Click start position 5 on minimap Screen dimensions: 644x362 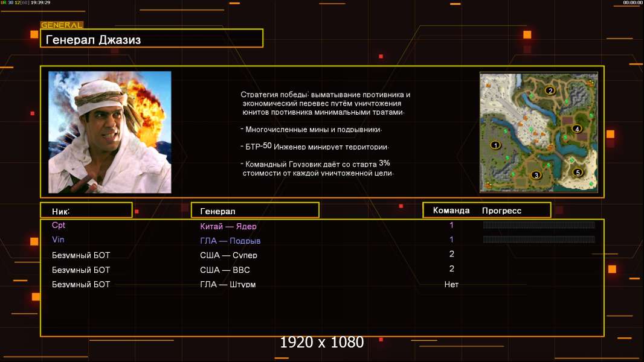[x=578, y=172]
